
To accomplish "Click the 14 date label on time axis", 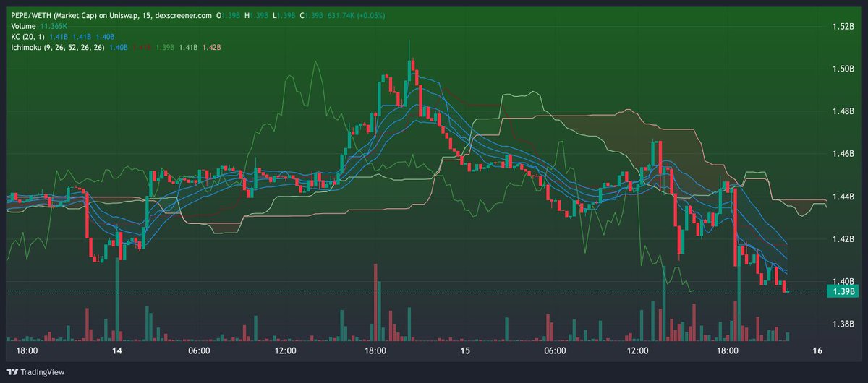I will (116, 350).
